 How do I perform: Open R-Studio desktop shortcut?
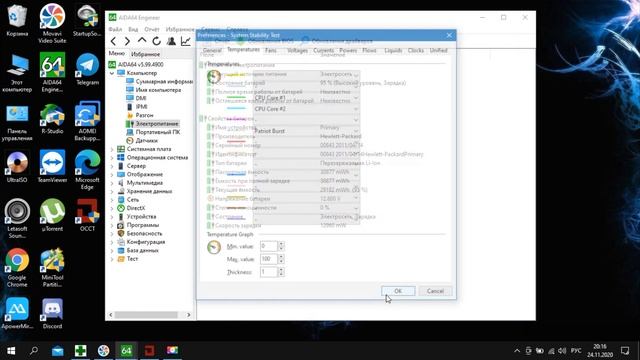pyautogui.click(x=52, y=118)
